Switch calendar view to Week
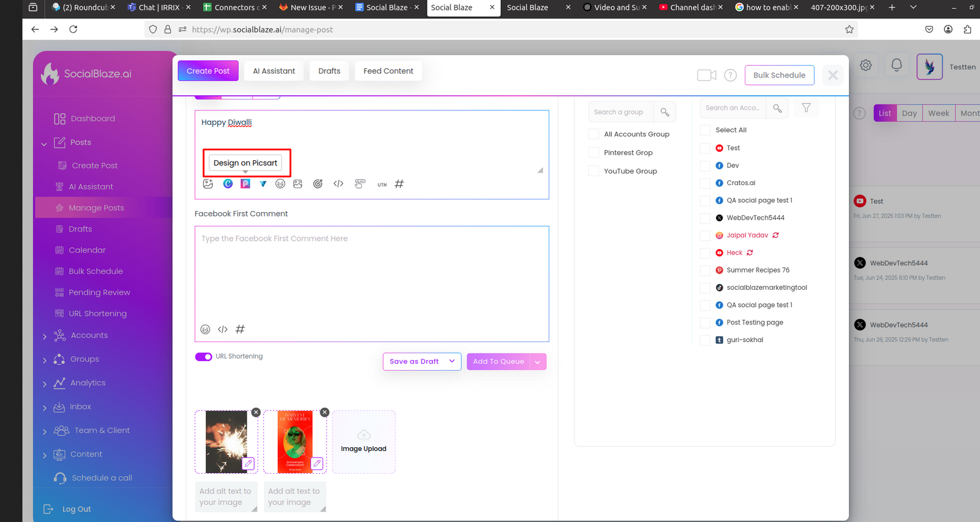This screenshot has width=980, height=522. click(x=939, y=113)
